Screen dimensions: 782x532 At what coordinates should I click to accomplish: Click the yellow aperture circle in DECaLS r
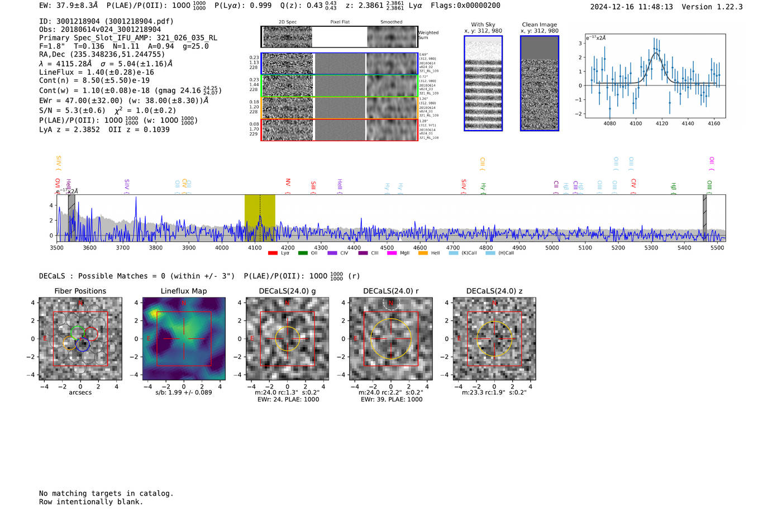pyautogui.click(x=391, y=338)
